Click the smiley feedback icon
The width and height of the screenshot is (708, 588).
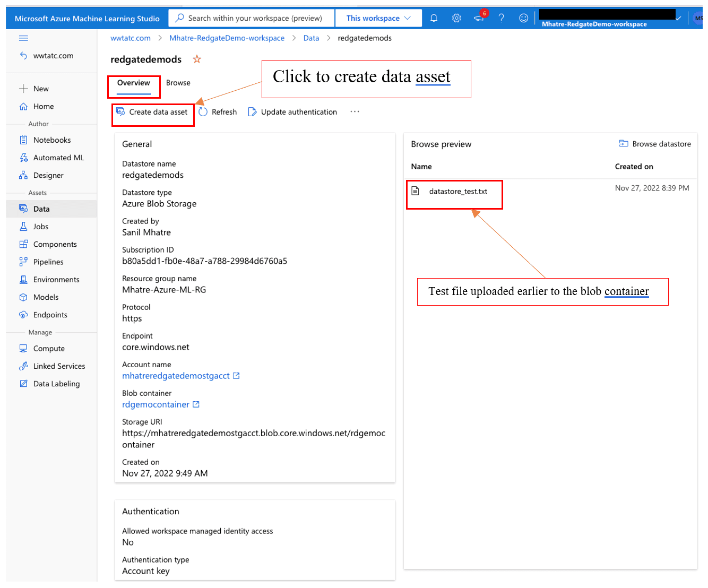click(x=523, y=18)
